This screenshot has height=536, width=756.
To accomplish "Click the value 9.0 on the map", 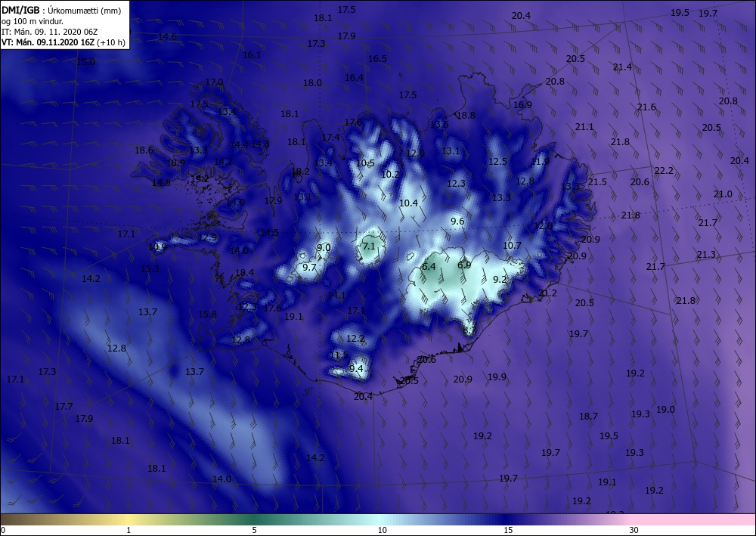I will point(324,248).
